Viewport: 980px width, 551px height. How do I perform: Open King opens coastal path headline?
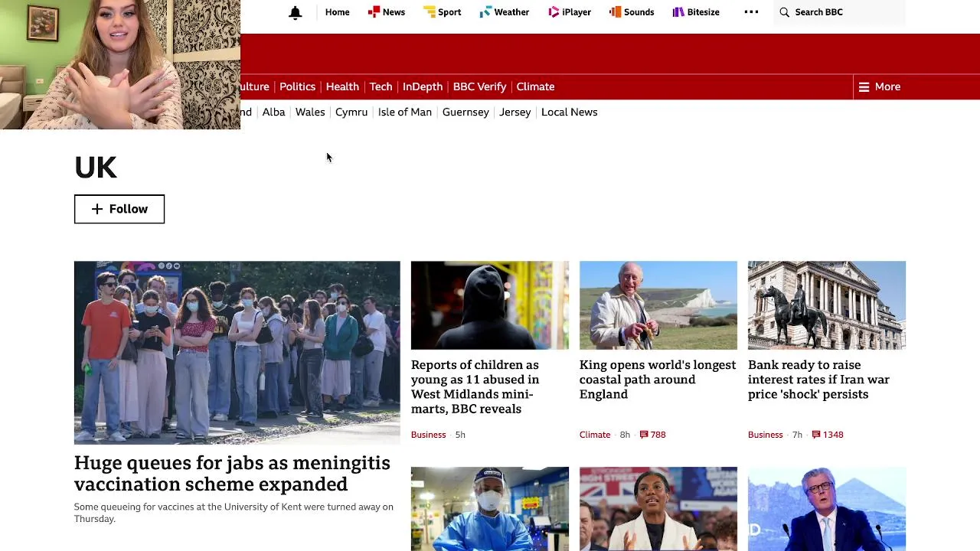(x=658, y=380)
